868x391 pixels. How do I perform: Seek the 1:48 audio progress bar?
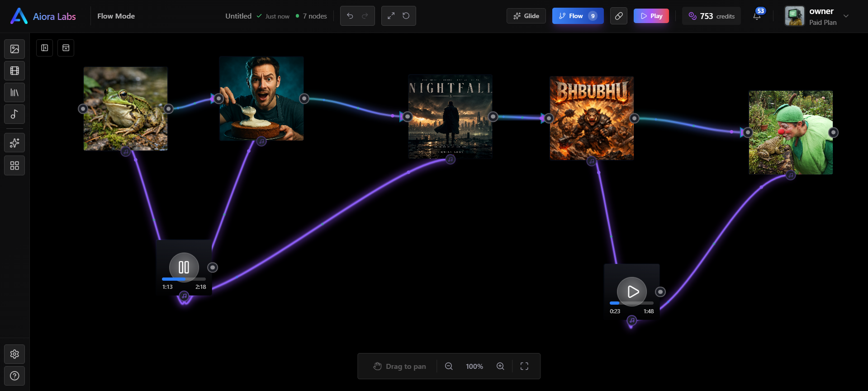click(631, 303)
